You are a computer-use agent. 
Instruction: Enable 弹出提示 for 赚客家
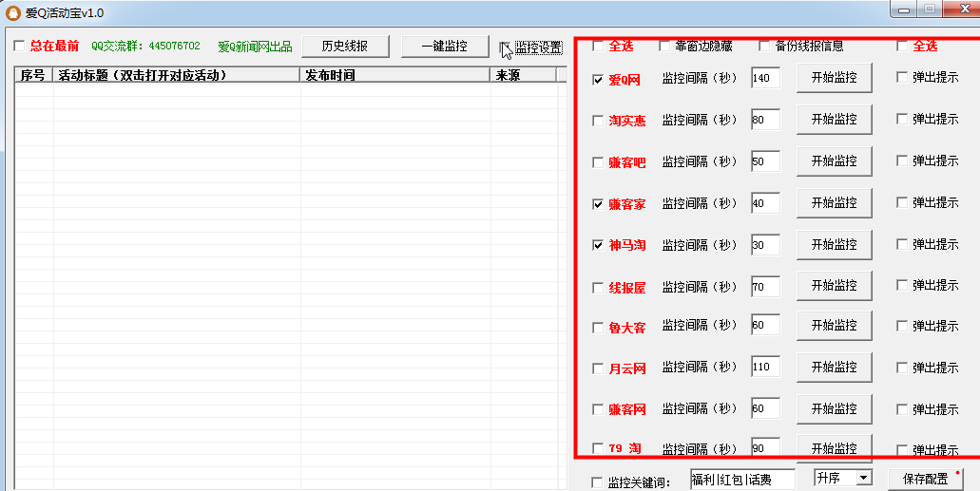(902, 202)
